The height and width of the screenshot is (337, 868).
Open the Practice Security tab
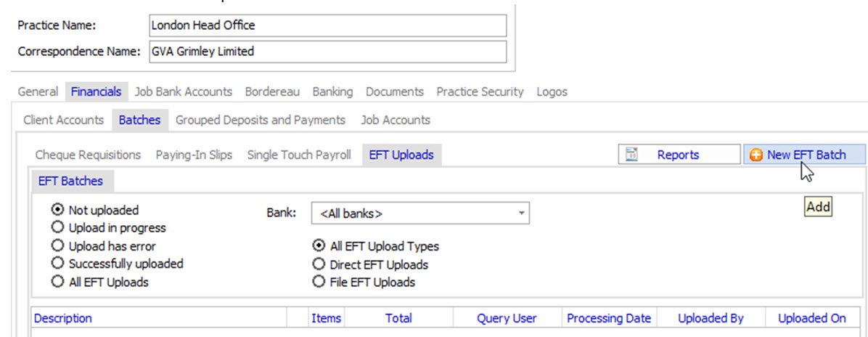480,92
